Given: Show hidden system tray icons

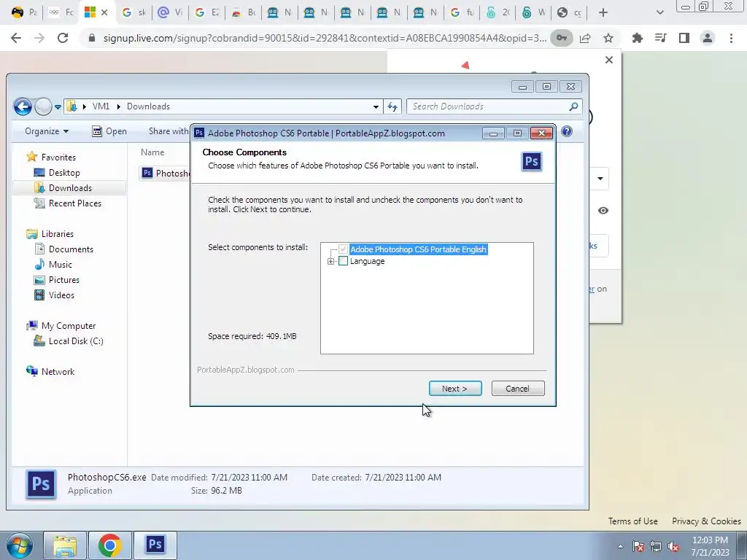Looking at the screenshot, I should tap(620, 546).
